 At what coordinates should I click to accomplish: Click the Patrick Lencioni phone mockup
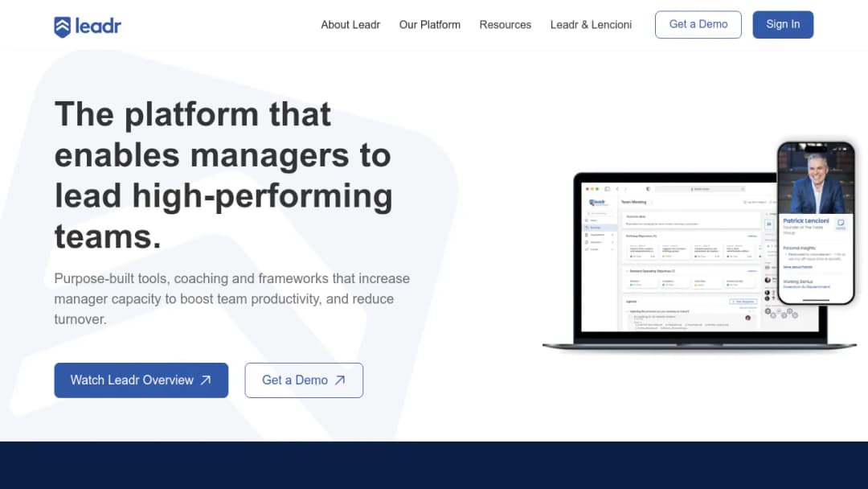coord(816,223)
